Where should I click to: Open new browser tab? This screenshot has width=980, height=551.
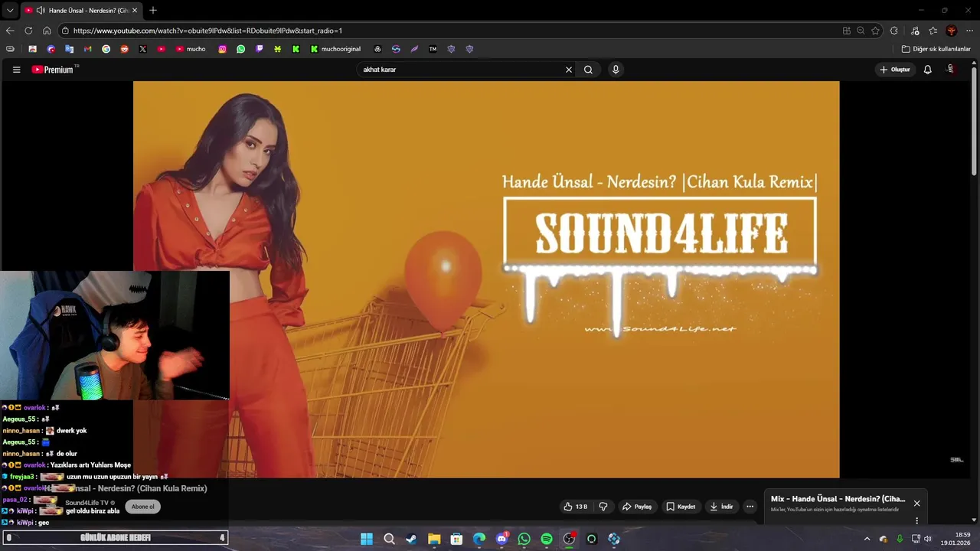(153, 10)
